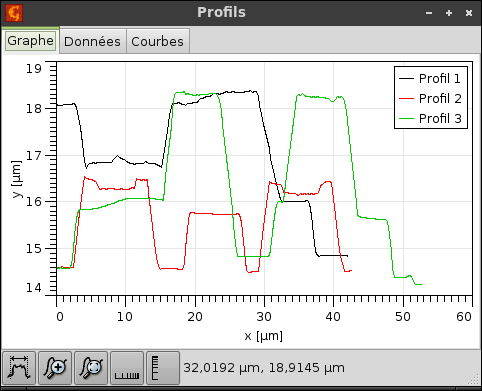482x391 pixels.
Task: Click the Profils window title
Action: click(x=221, y=12)
